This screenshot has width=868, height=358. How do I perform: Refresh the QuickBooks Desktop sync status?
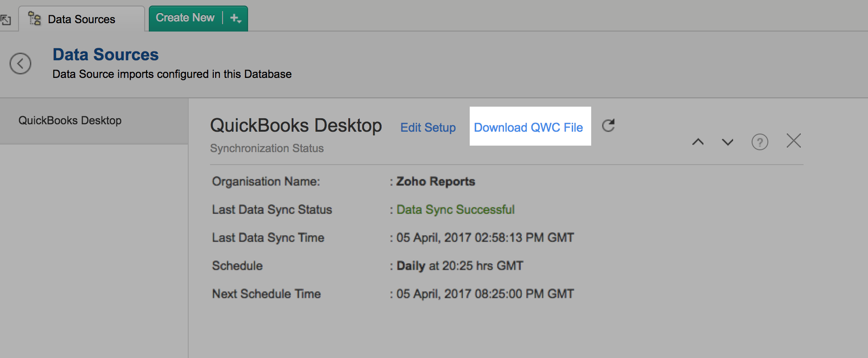pyautogui.click(x=608, y=126)
